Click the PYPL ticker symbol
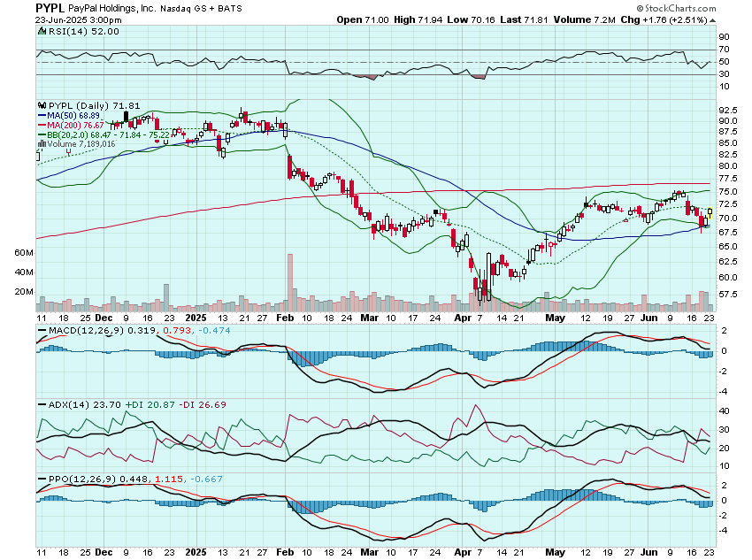Screen dimensions: 752x560 50,8
